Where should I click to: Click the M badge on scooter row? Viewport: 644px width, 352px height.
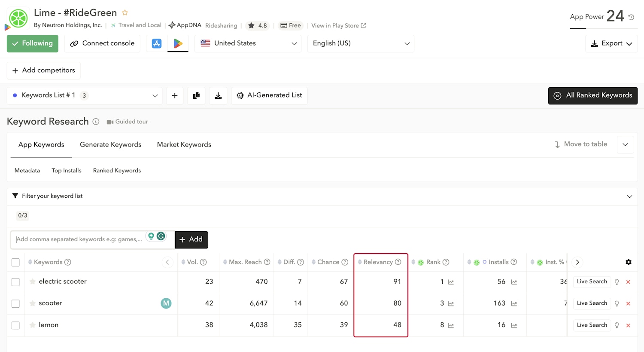[166, 303]
